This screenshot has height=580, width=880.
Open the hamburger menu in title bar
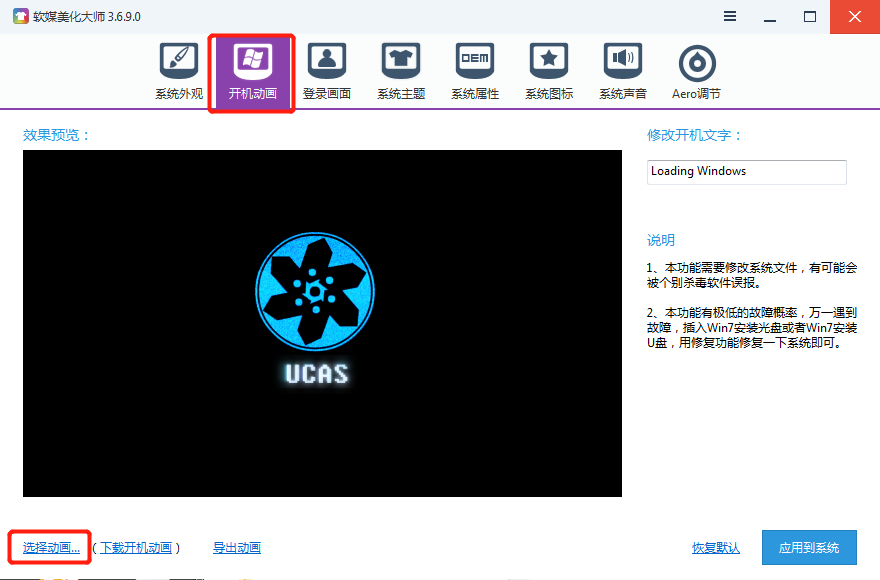pyautogui.click(x=730, y=16)
